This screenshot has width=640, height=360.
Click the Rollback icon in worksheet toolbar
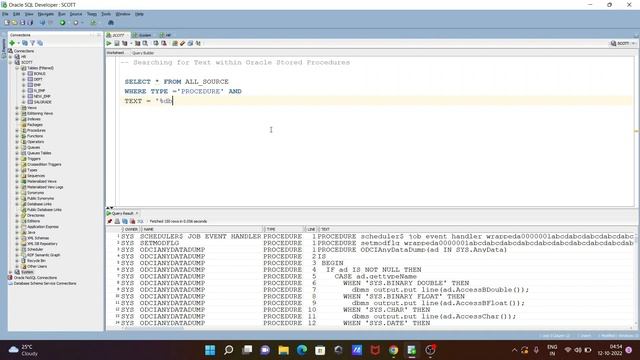click(x=164, y=43)
